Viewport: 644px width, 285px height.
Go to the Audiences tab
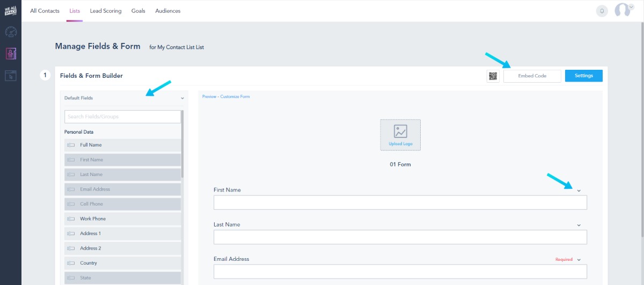tap(168, 11)
